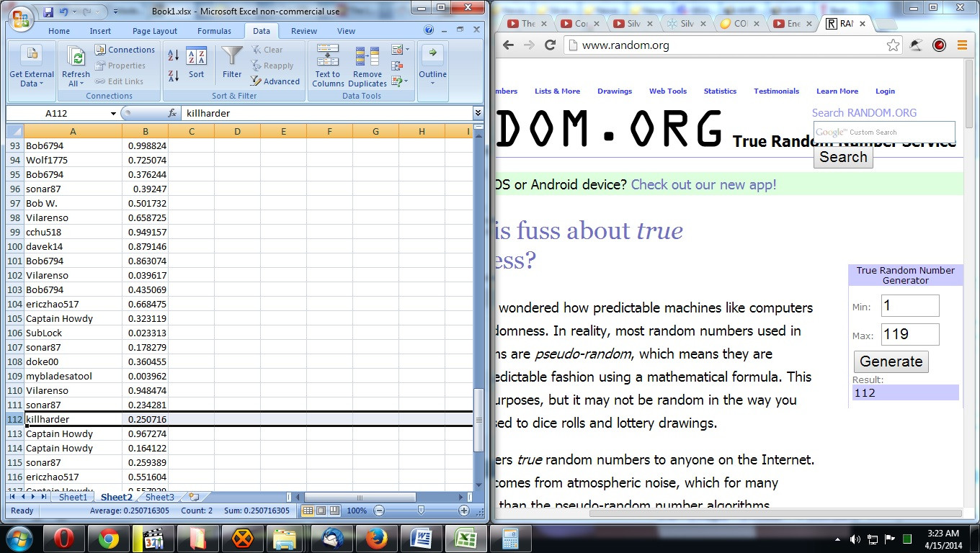The image size is (980, 553).
Task: Reload the random.org page
Action: 550,45
